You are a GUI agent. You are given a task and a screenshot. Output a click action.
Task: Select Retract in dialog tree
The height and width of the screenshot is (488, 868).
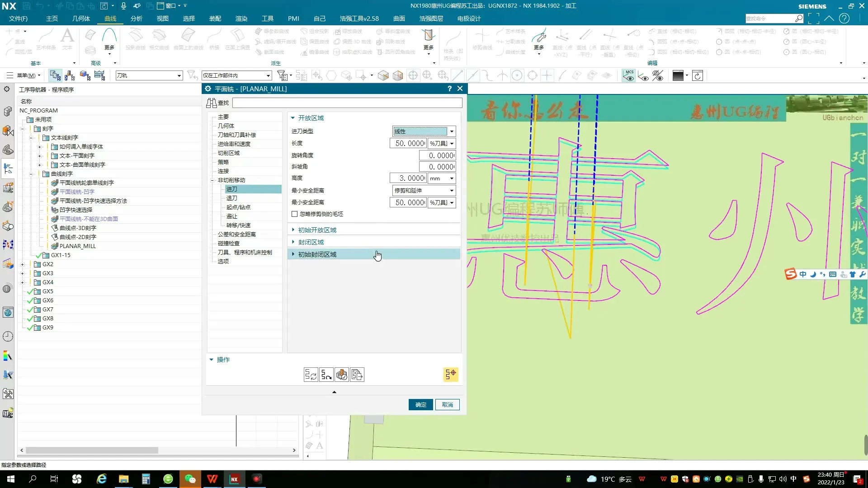click(231, 198)
